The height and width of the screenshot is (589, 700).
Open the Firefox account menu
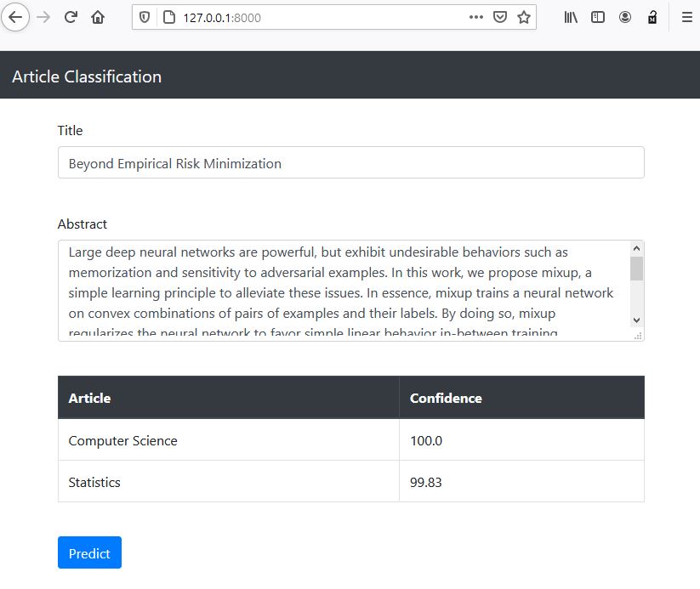(624, 16)
